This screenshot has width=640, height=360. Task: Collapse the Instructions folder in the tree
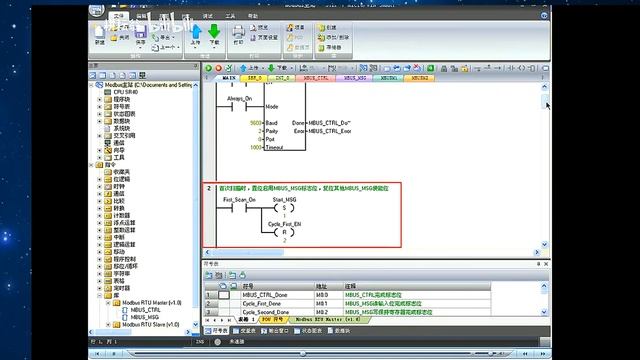pyautogui.click(x=91, y=165)
